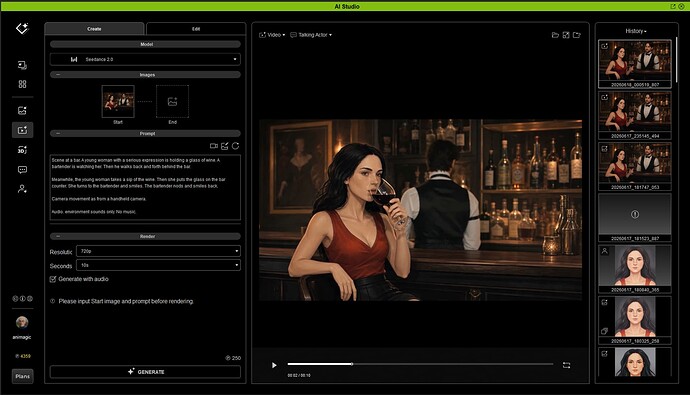Open the Video dropdown above the preview
The image size is (690, 395).
click(x=272, y=35)
